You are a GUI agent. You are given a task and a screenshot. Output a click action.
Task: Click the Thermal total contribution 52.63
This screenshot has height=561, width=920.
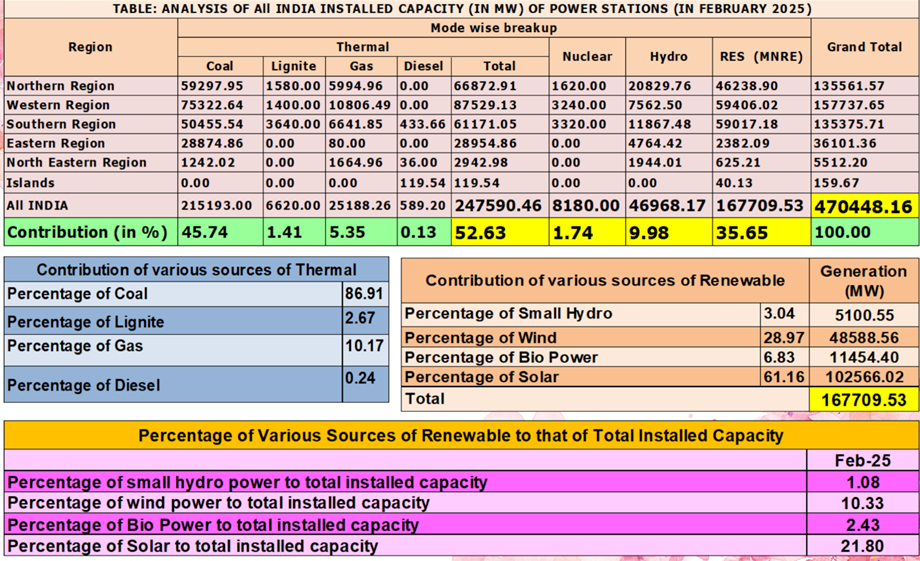pos(482,232)
